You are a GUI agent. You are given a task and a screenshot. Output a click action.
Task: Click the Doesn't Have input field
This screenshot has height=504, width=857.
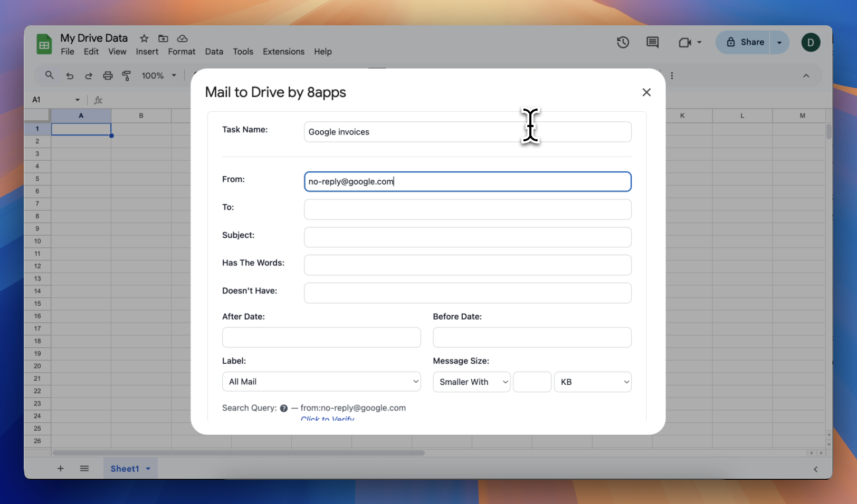(468, 293)
